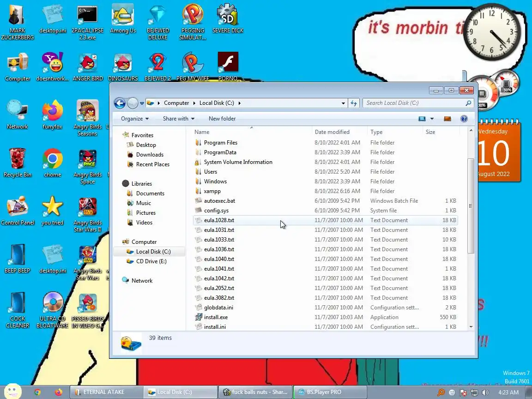This screenshot has width=532, height=399.
Task: Select the Network desktop icon
Action: (x=17, y=115)
